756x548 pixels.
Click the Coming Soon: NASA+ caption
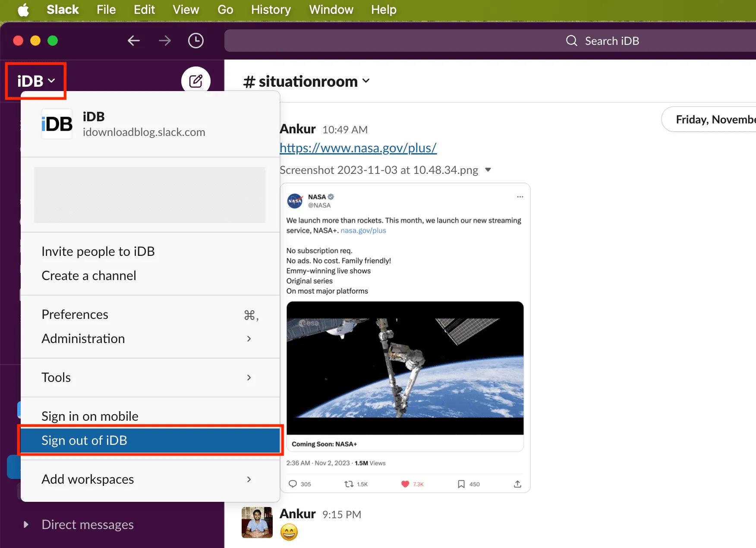coord(324,444)
